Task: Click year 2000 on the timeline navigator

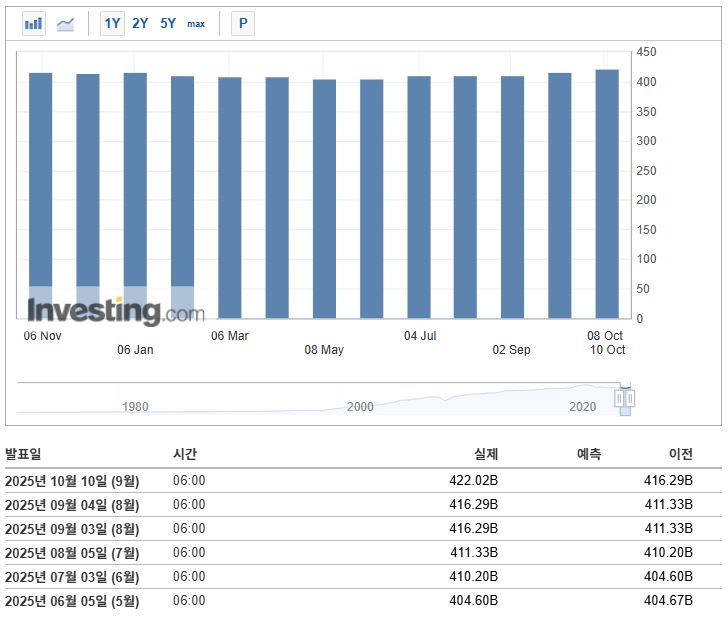Action: pos(360,406)
